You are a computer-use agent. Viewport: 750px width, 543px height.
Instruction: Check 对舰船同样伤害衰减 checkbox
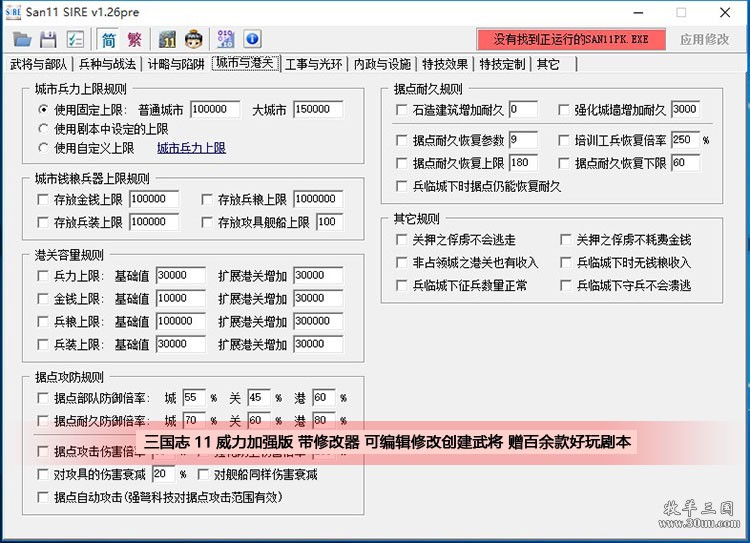point(203,475)
